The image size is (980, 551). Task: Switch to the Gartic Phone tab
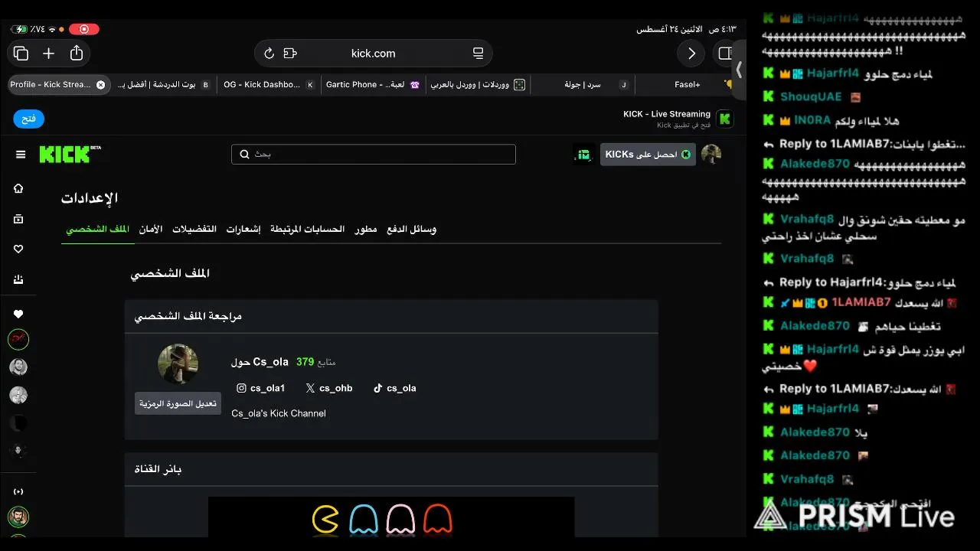(372, 85)
